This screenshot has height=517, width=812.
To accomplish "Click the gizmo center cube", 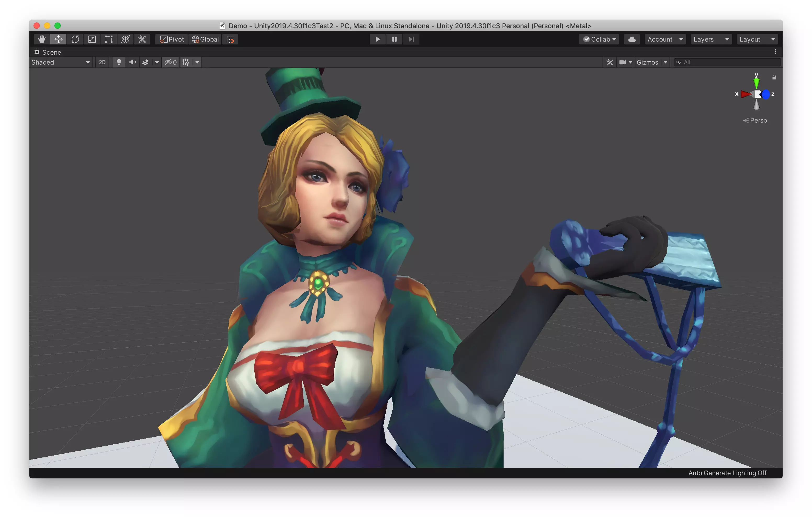I will point(757,94).
